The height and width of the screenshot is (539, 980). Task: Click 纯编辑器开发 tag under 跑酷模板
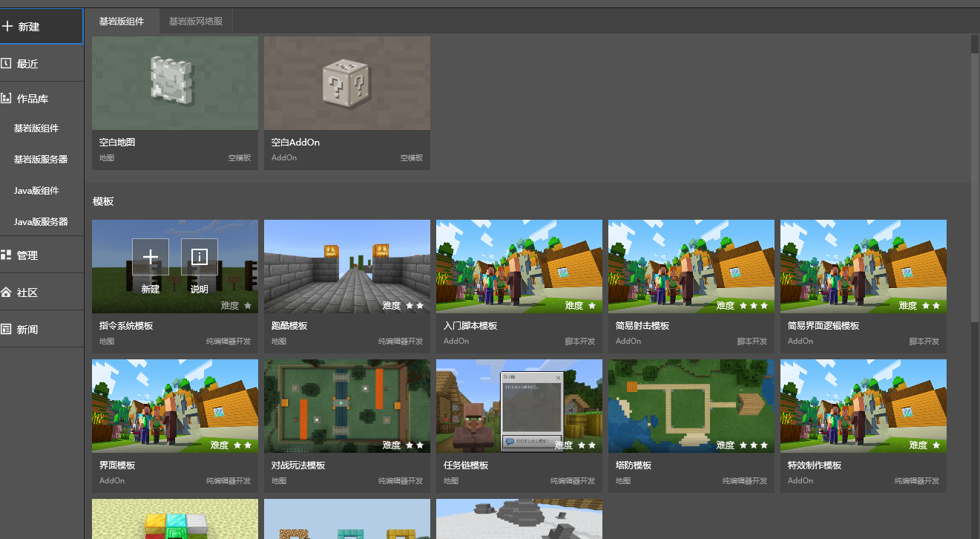point(401,342)
